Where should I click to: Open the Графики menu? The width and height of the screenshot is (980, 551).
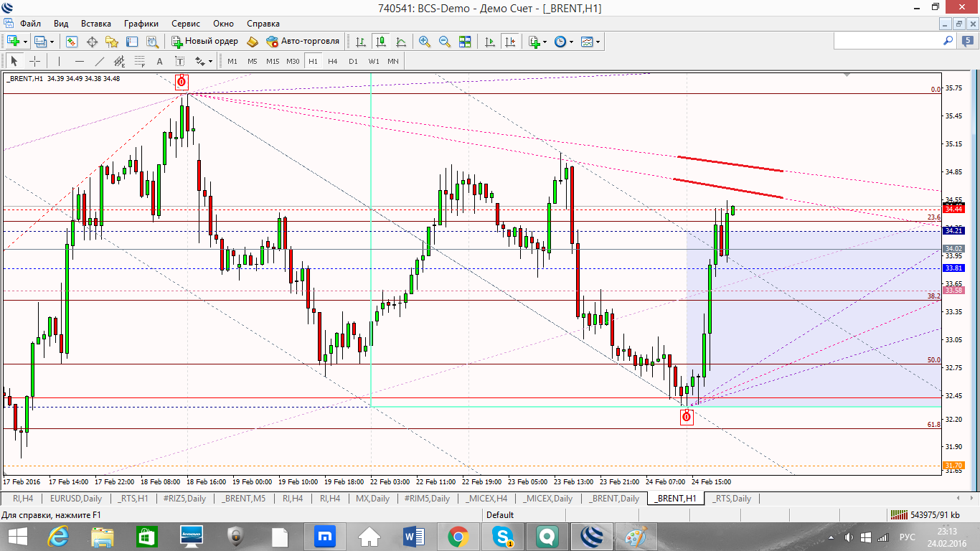click(141, 24)
